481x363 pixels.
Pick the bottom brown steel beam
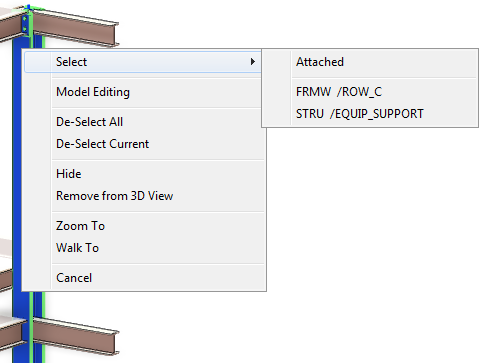(75, 337)
